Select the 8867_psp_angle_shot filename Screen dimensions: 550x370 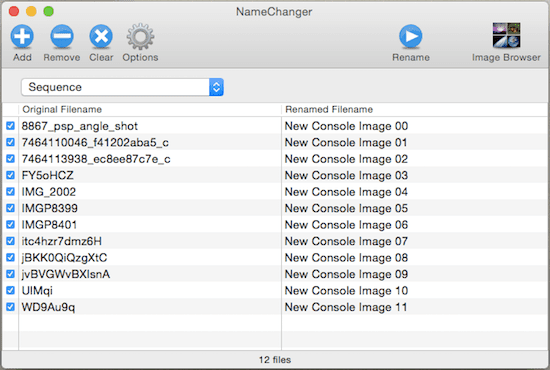pyautogui.click(x=80, y=126)
